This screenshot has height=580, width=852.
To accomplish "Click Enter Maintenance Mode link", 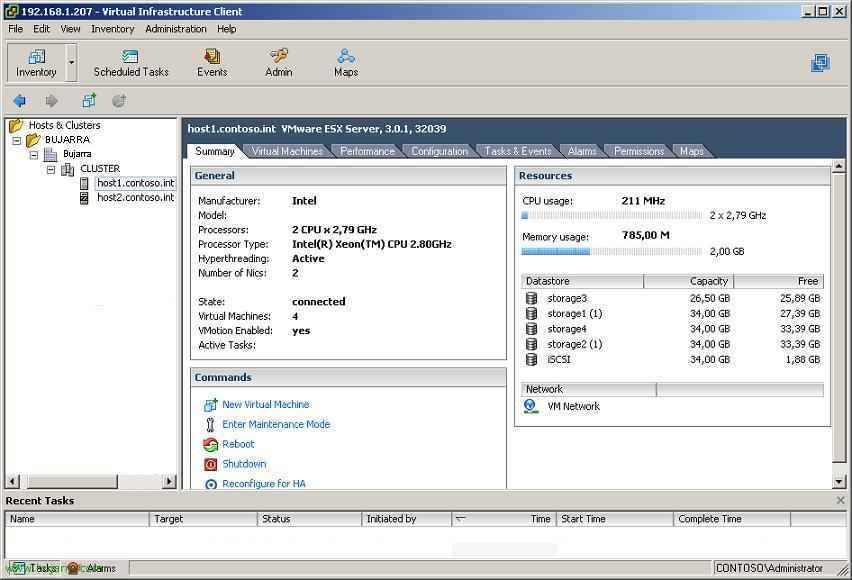I will pos(276,425).
